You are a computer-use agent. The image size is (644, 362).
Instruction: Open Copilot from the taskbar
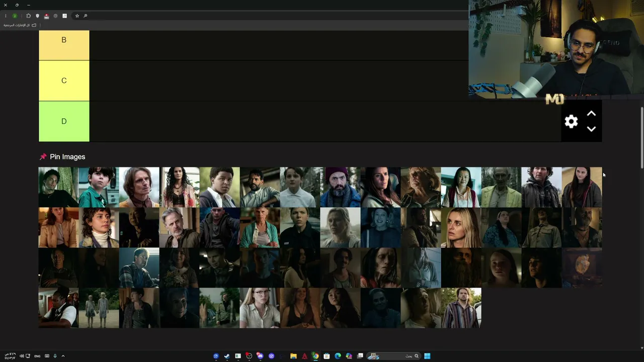[x=349, y=356]
